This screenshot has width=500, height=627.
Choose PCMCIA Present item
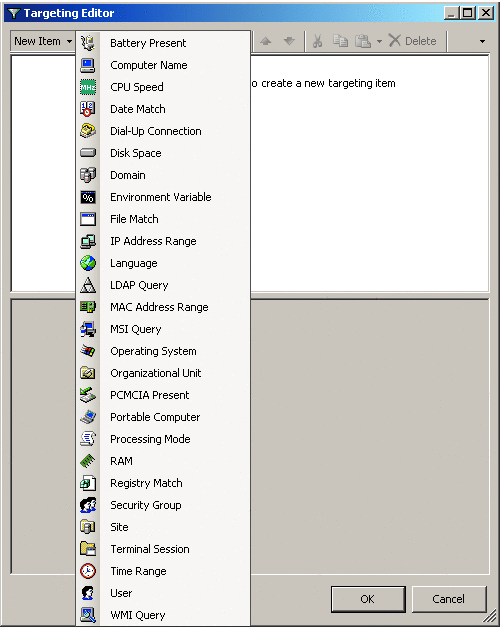(x=163, y=395)
